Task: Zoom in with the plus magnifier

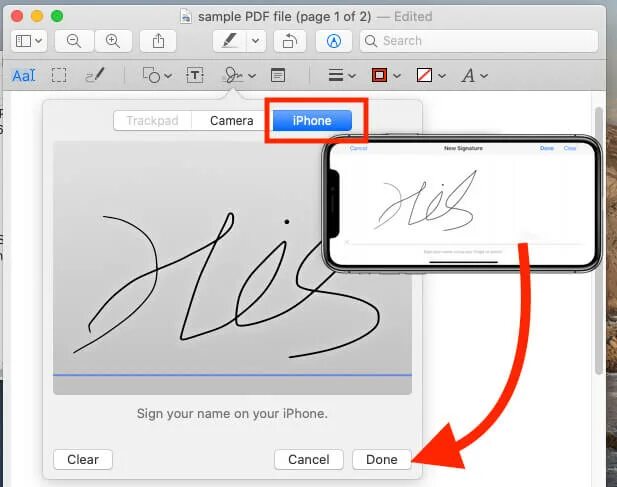Action: pyautogui.click(x=113, y=41)
